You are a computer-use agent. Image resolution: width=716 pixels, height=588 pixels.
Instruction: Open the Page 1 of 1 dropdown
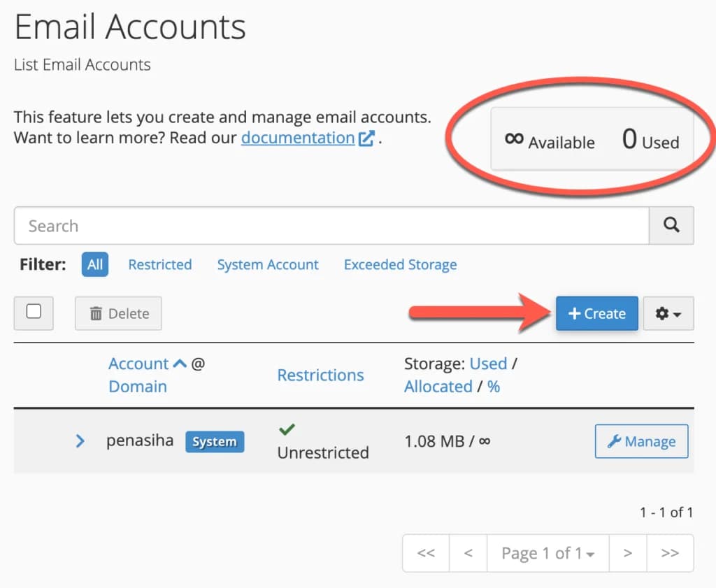point(547,553)
